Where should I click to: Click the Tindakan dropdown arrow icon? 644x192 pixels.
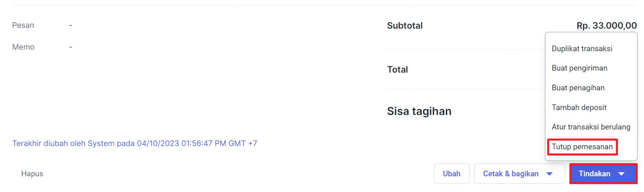click(621, 174)
